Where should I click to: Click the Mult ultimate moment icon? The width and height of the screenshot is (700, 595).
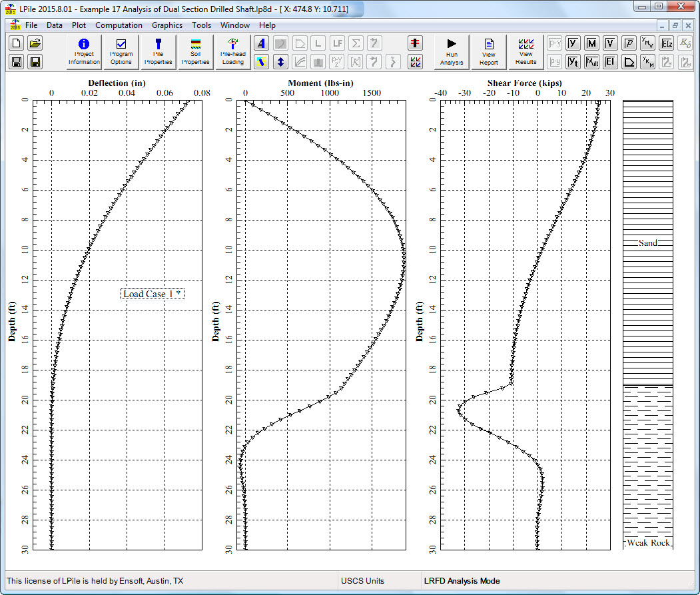(x=591, y=62)
